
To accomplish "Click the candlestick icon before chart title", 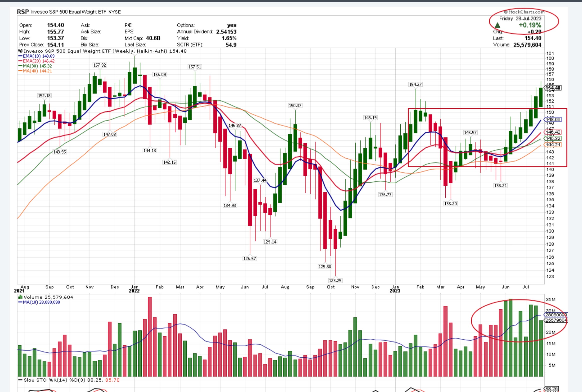I will pos(20,51).
